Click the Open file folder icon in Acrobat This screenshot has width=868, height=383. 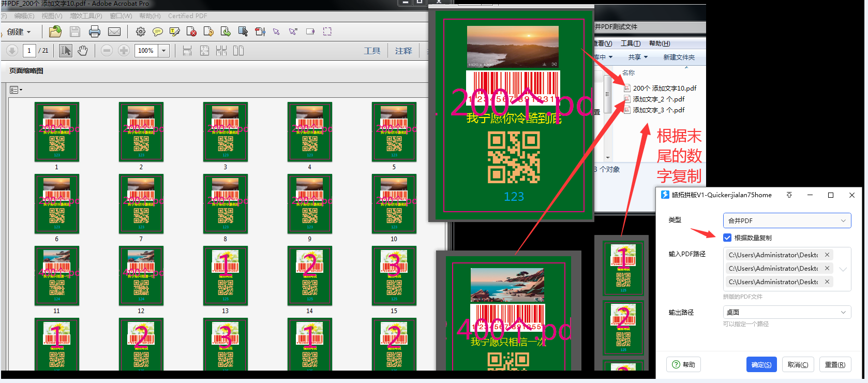(55, 32)
